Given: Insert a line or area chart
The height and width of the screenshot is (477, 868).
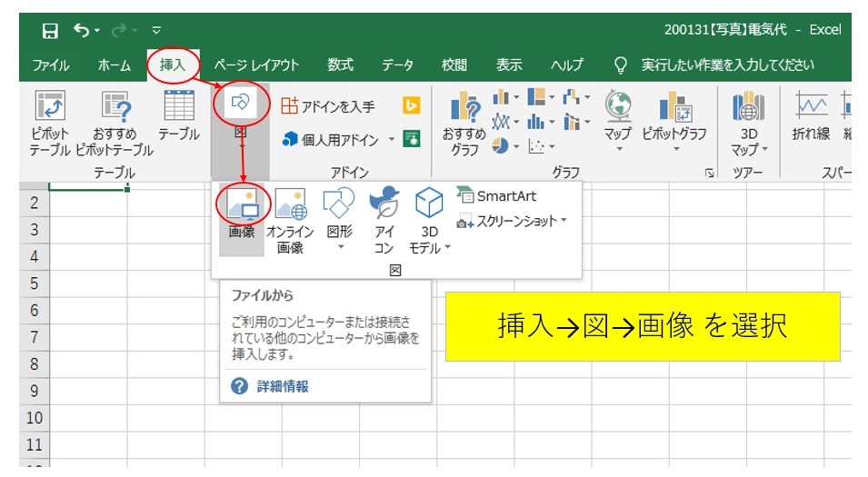Looking at the screenshot, I should point(505,121).
